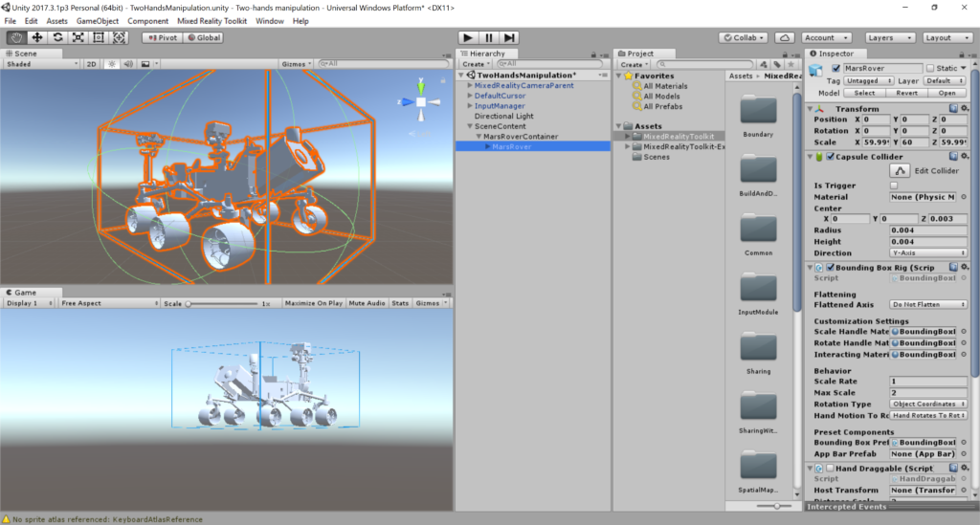The image size is (980, 525).
Task: Select the combined Transform tool
Action: tap(119, 37)
